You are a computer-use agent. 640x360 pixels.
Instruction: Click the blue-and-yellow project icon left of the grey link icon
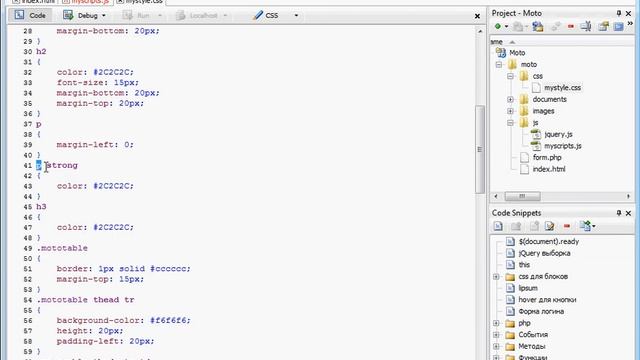(x=538, y=27)
